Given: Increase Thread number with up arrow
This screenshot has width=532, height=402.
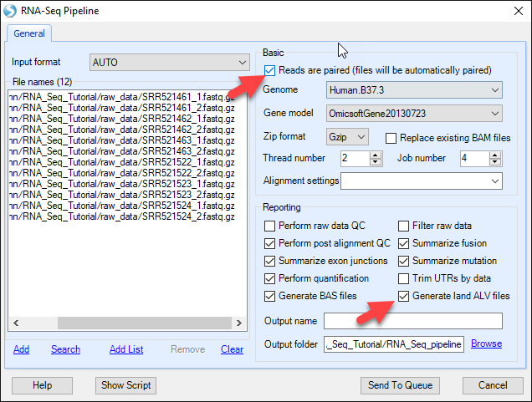Looking at the screenshot, I should click(x=376, y=155).
